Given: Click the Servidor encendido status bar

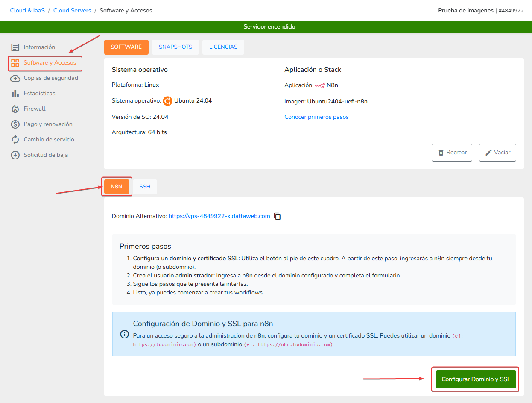Looking at the screenshot, I should point(266,27).
